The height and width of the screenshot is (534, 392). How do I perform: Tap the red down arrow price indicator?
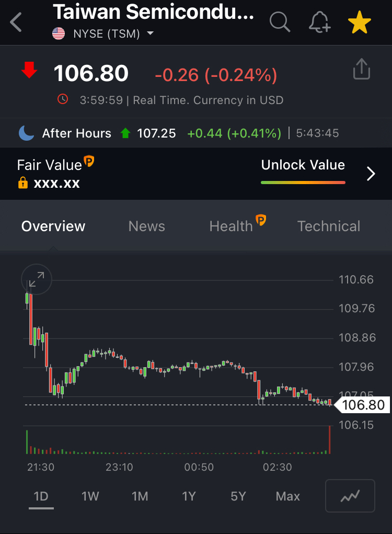click(x=29, y=70)
